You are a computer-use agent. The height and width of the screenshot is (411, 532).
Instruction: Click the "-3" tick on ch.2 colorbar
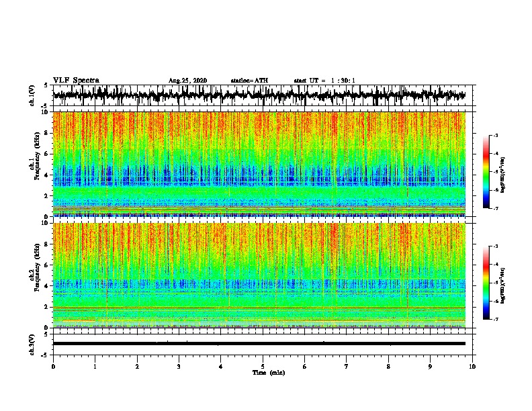[x=496, y=246]
